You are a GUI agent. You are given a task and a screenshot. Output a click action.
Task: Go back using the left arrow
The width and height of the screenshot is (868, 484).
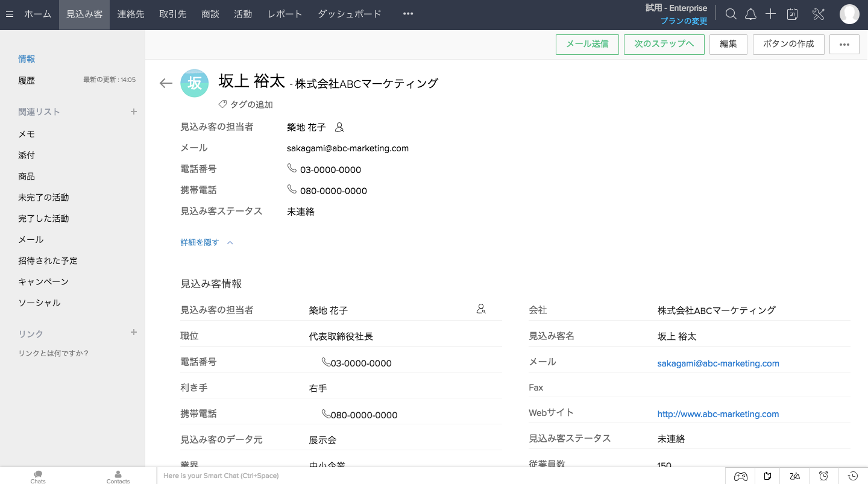point(166,83)
